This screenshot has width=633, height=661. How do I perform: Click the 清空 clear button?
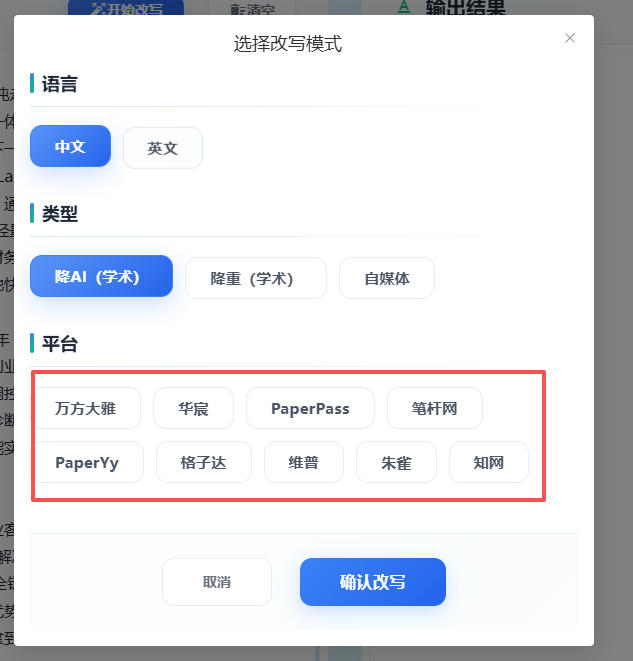[x=252, y=10]
